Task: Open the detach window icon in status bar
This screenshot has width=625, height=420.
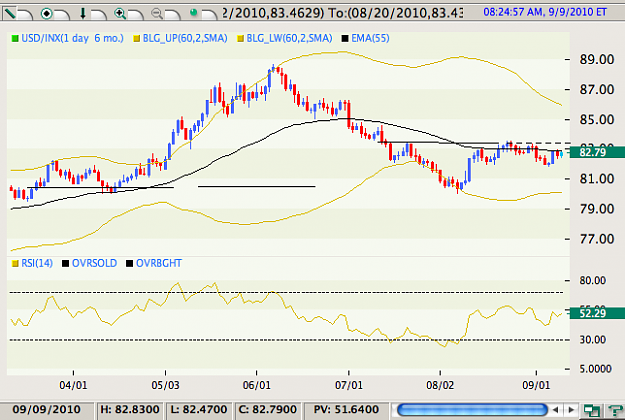Action: tap(592, 410)
